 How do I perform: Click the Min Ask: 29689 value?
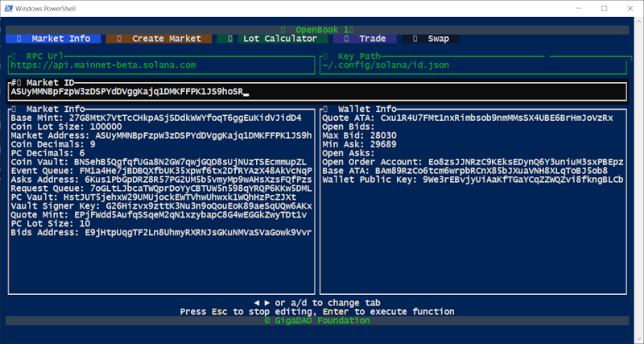click(x=359, y=144)
